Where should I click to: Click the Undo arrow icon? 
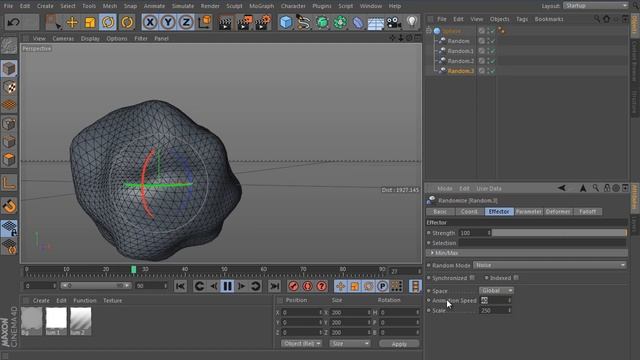[x=13, y=22]
